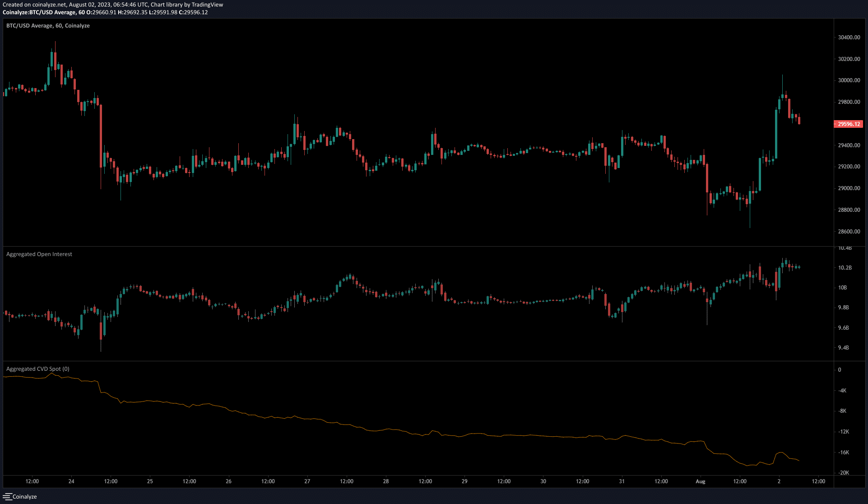Viewport: 868px width, 504px height.
Task: Click the 30200.00 price axis label
Action: tap(849, 59)
